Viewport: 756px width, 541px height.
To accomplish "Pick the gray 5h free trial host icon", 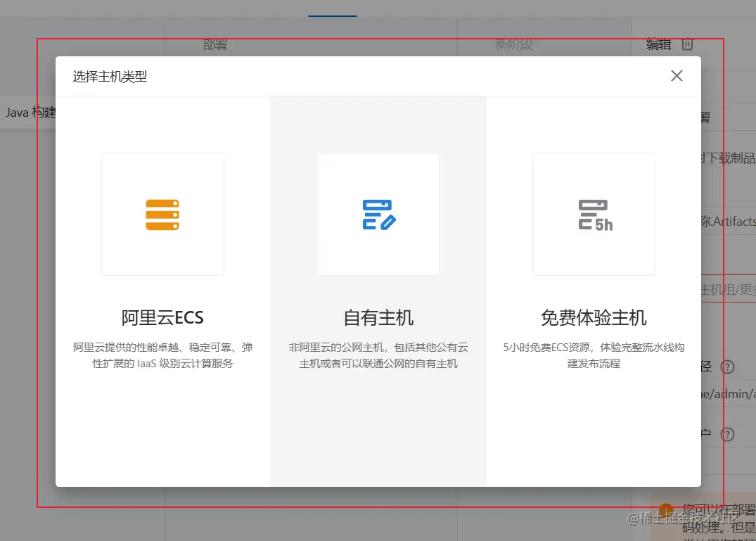I will [595, 215].
